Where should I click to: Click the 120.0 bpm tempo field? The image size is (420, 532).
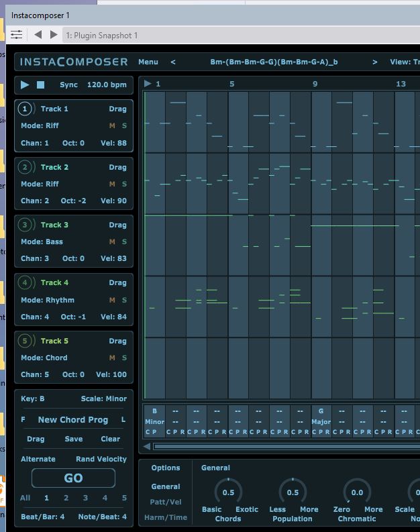coord(107,85)
